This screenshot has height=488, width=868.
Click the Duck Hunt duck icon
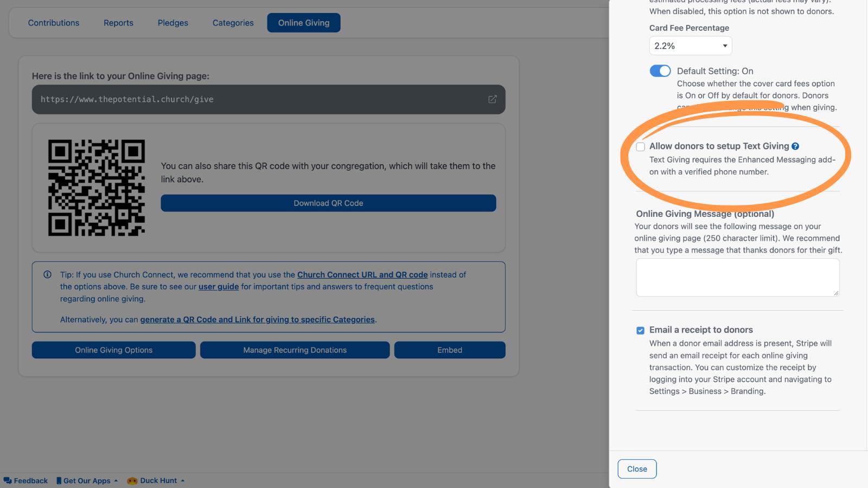coord(132,480)
